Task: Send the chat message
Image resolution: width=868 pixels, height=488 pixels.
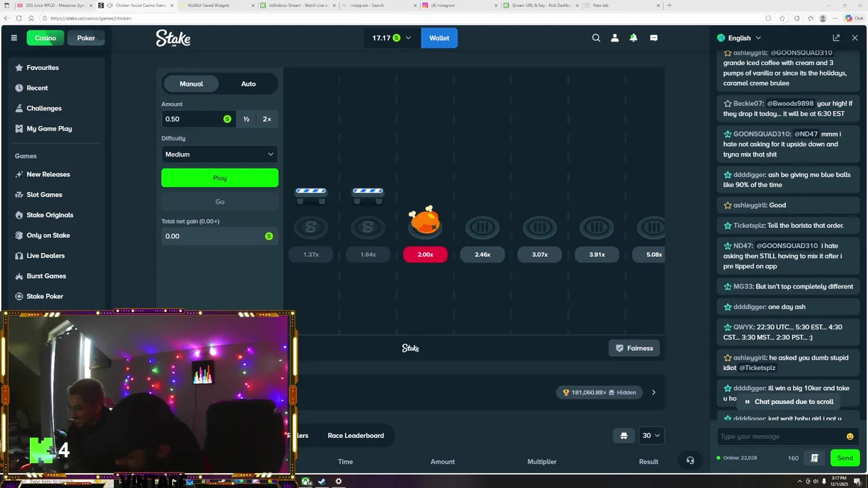Action: pos(845,458)
